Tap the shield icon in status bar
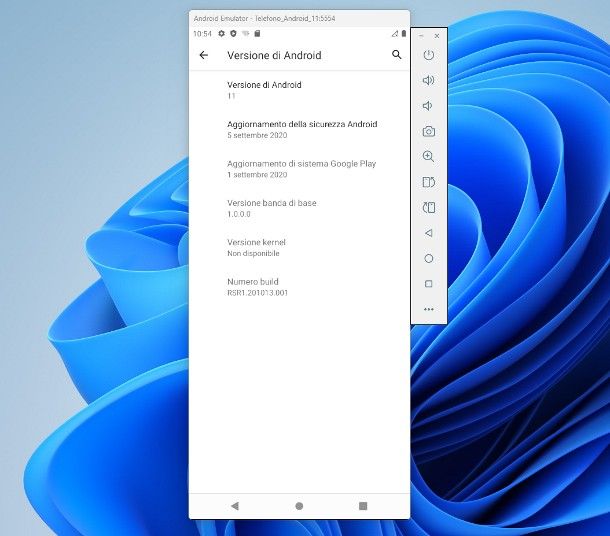Screen dimensions: 610x536 233,34
